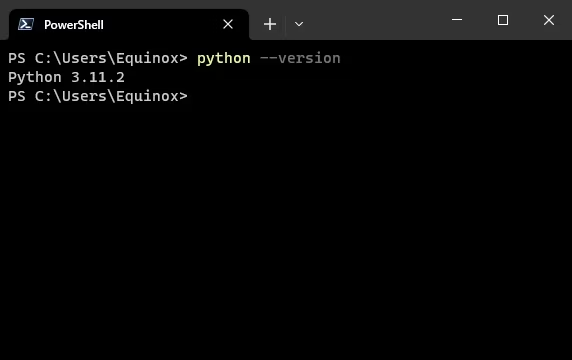Click the first PS C:\Users\Equinox> prompt
Image resolution: width=572 pixels, height=360 pixels.
coord(98,58)
